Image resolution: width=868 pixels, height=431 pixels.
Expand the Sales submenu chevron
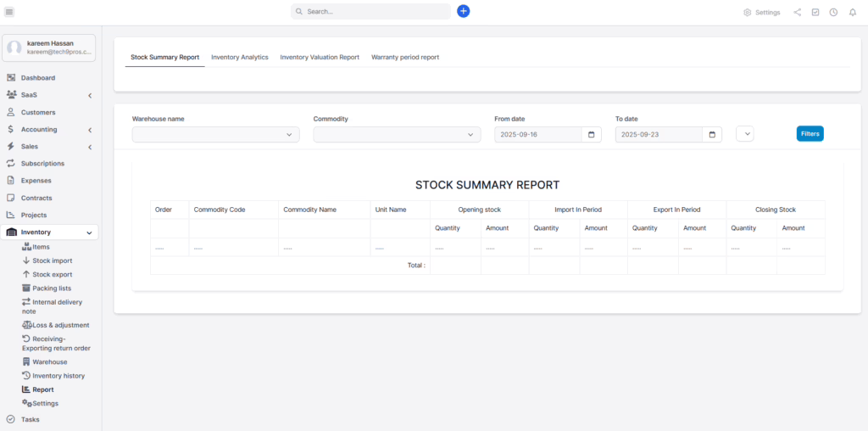pos(90,148)
